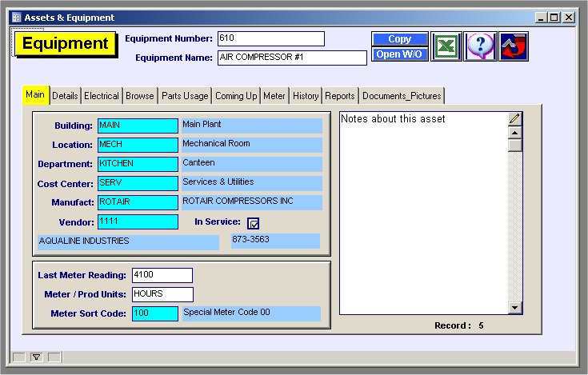Open the Parts Usage tab
Screen dimensions: 588x375
[x=185, y=96]
